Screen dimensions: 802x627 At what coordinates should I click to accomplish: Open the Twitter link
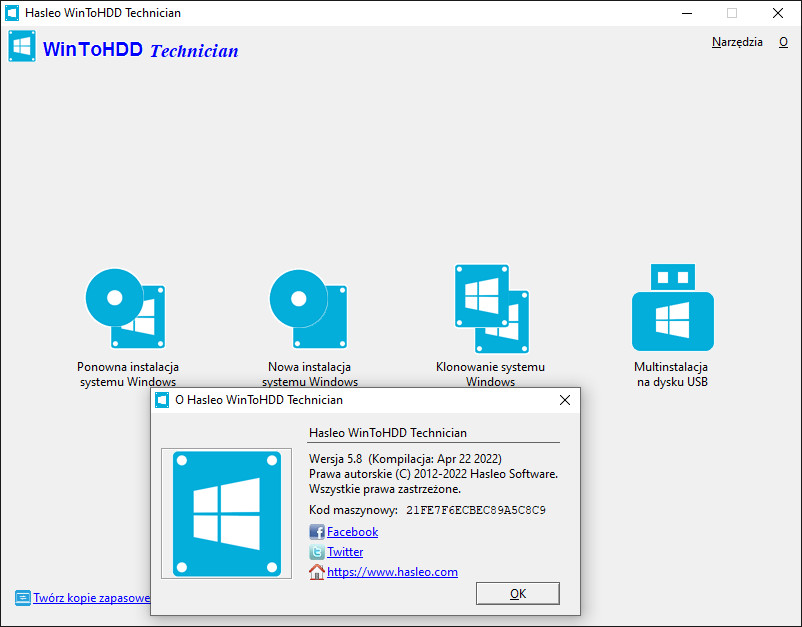click(345, 552)
